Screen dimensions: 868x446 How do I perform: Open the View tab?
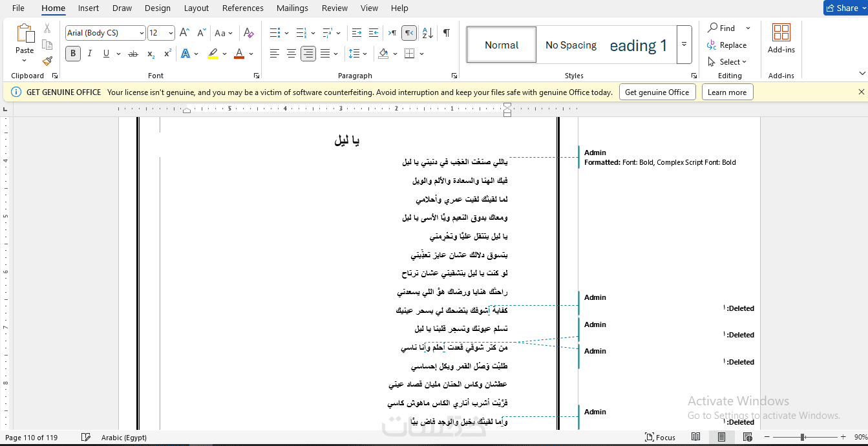click(x=370, y=8)
